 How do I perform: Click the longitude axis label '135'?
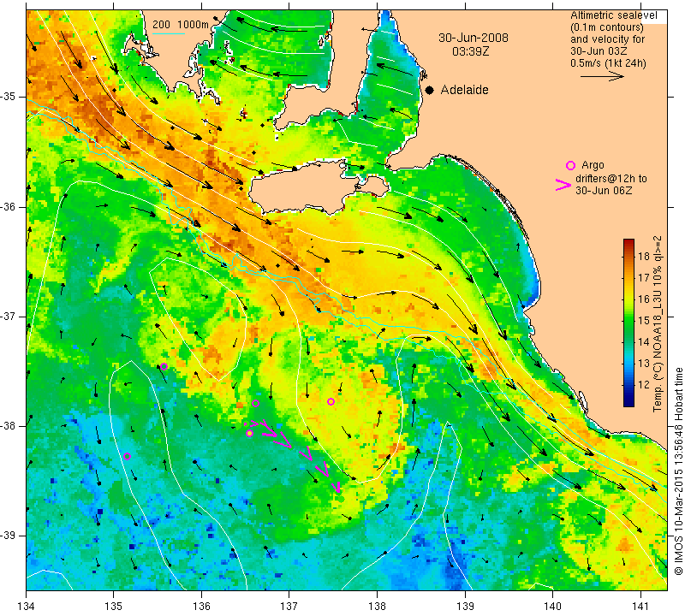click(x=114, y=607)
